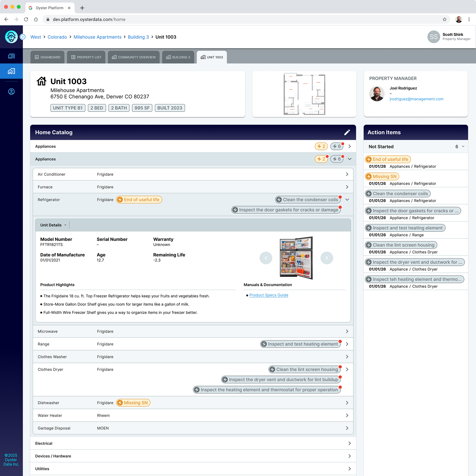Show next refrigerator image
This screenshot has width=476, height=476.
click(x=327, y=258)
